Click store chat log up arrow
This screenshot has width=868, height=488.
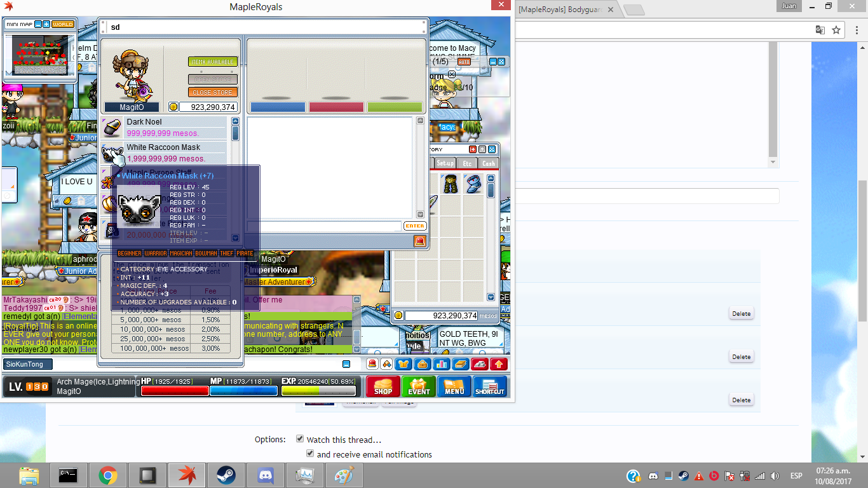click(x=420, y=121)
